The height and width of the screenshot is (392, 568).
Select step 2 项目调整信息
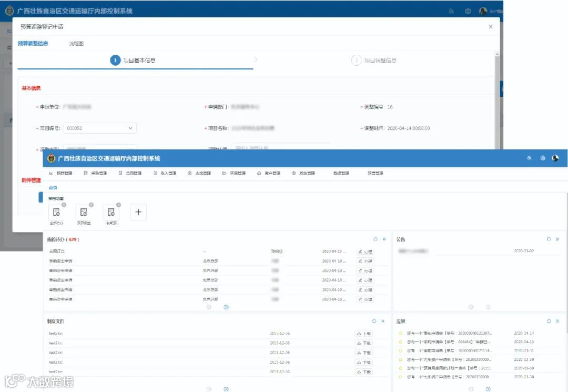click(x=374, y=61)
